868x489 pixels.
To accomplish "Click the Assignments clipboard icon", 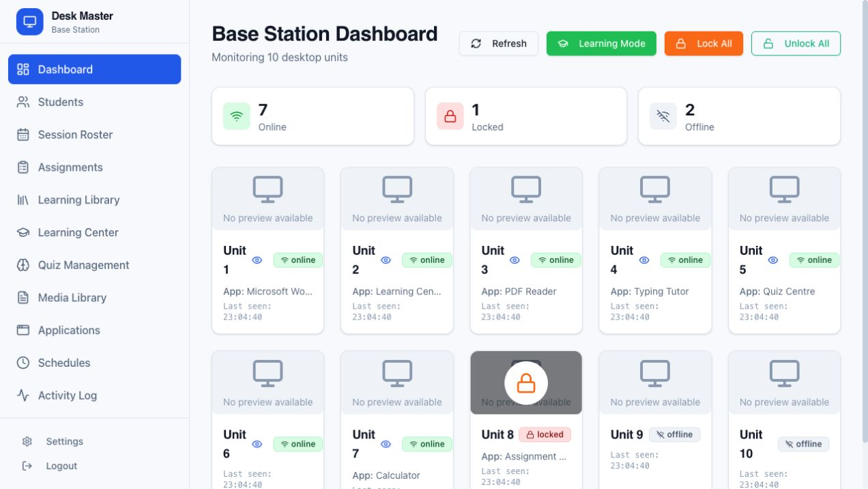I will coord(23,167).
